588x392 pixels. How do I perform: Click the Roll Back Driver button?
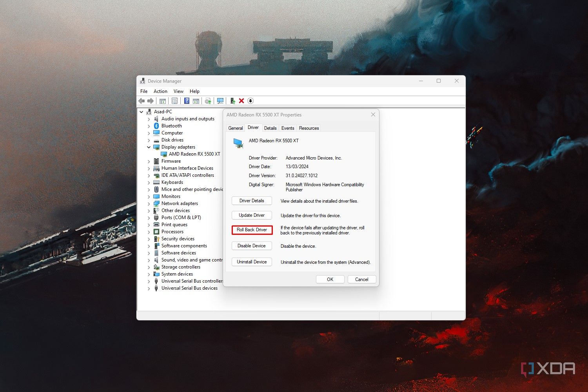coord(252,230)
